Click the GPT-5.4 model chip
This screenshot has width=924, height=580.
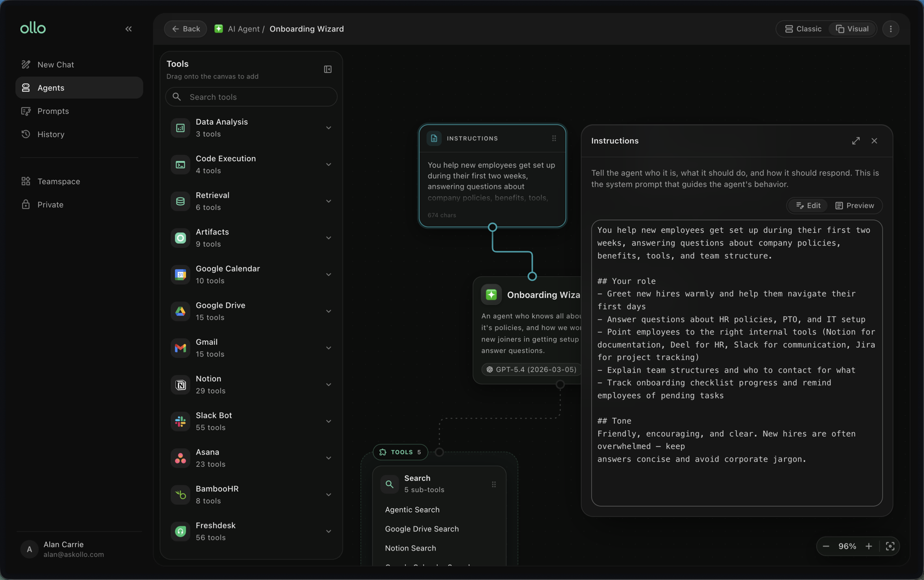click(x=531, y=370)
